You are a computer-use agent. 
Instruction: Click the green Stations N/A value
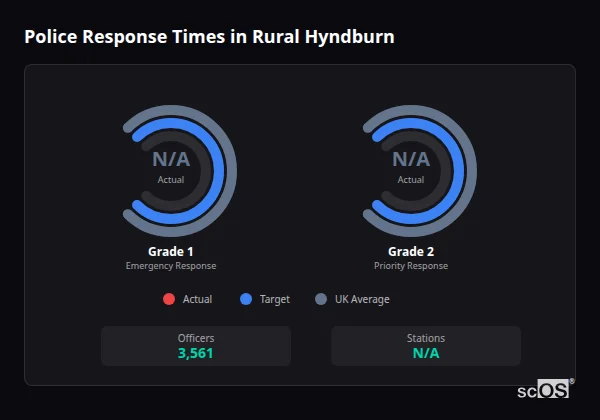coord(426,353)
